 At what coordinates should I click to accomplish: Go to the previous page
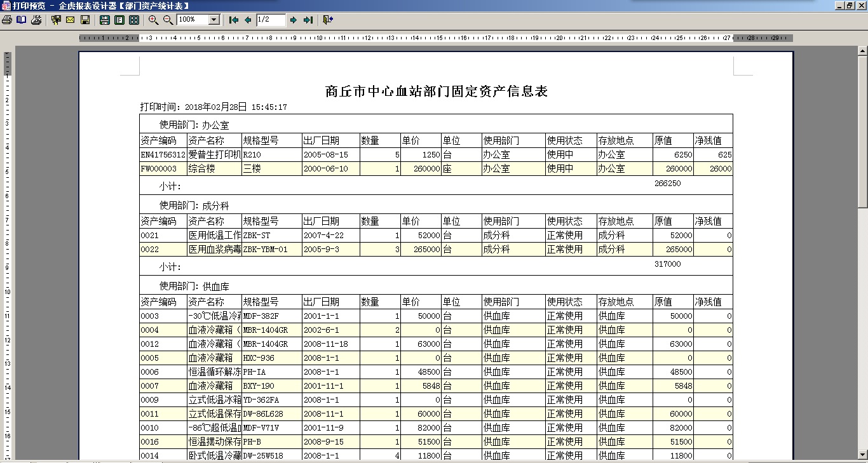(248, 20)
